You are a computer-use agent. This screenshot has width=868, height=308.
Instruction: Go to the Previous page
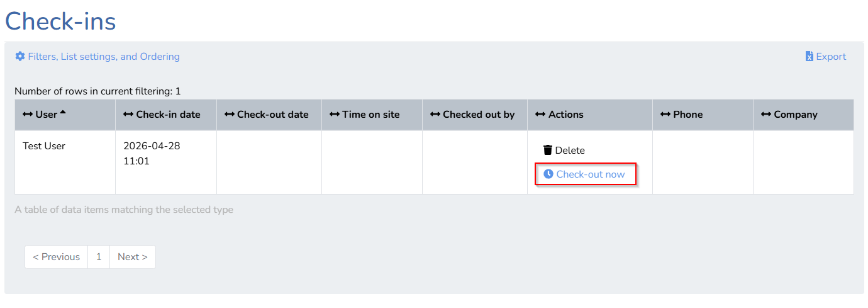tap(57, 257)
